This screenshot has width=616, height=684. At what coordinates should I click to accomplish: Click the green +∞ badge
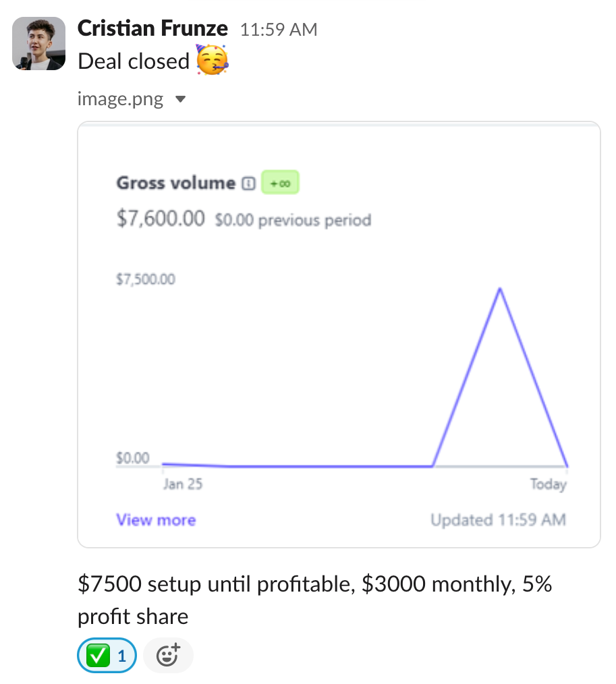pos(280,183)
